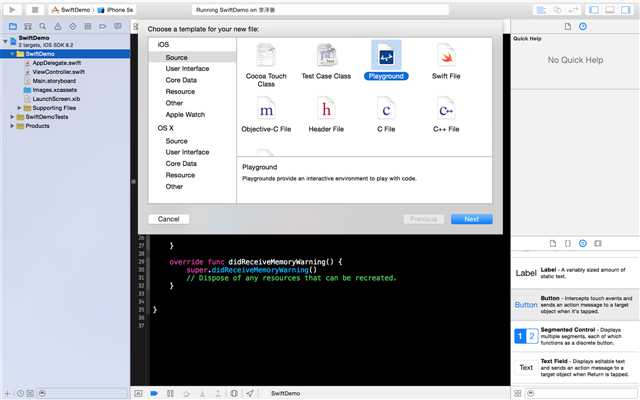Collapse the selected SwiftDemo group folder
This screenshot has height=400, width=640.
click(x=12, y=54)
